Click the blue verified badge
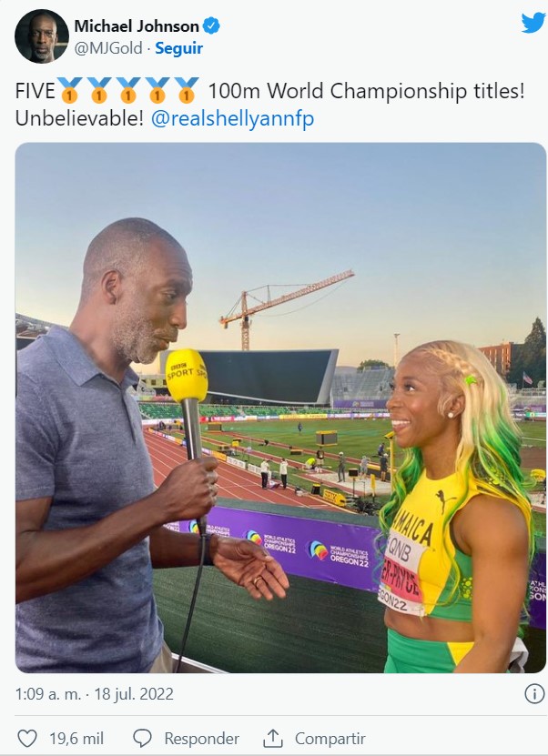The height and width of the screenshot is (756, 548). 211,25
